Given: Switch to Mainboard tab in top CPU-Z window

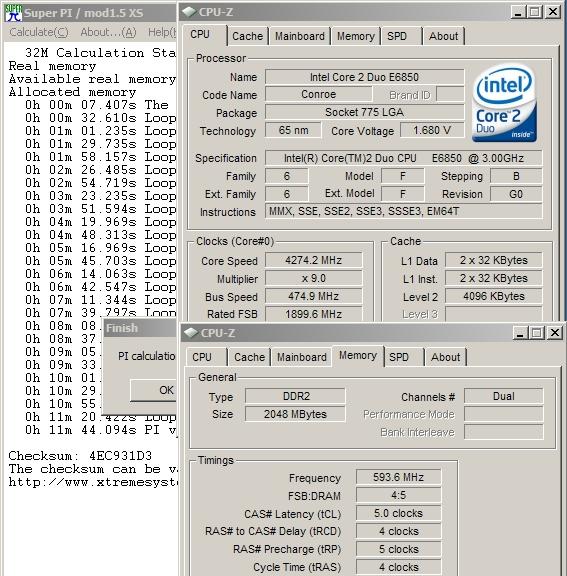Looking at the screenshot, I should pyautogui.click(x=300, y=36).
